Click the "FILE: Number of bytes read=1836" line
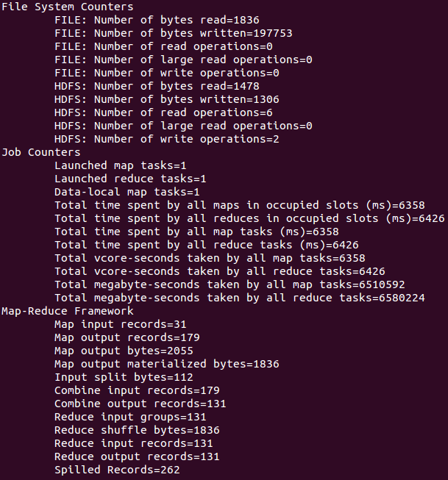This screenshot has height=480, width=448. click(x=157, y=20)
